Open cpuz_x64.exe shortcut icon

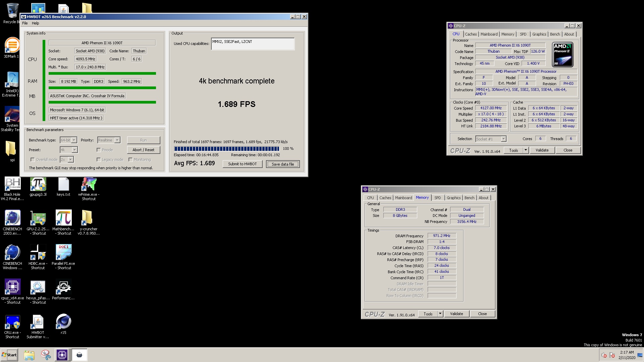click(x=12, y=292)
